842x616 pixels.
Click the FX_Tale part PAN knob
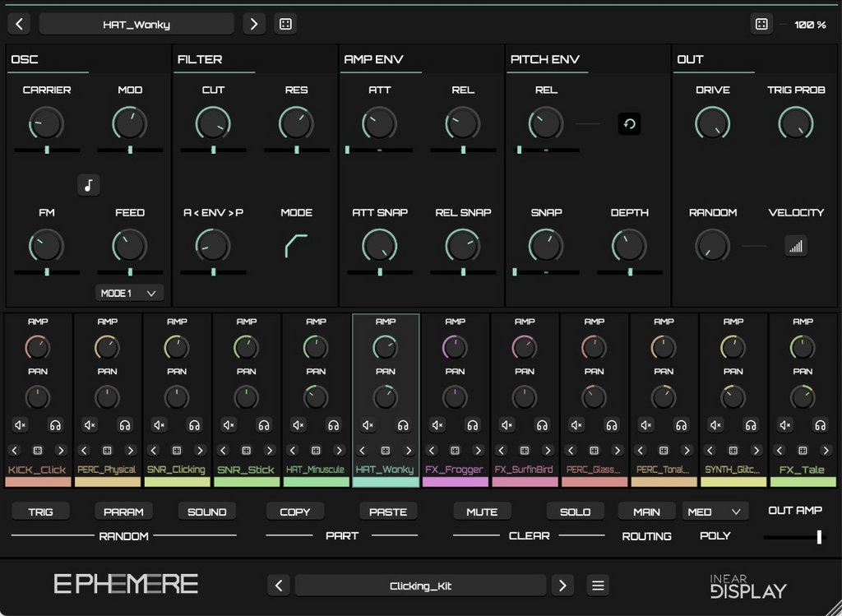pos(803,397)
